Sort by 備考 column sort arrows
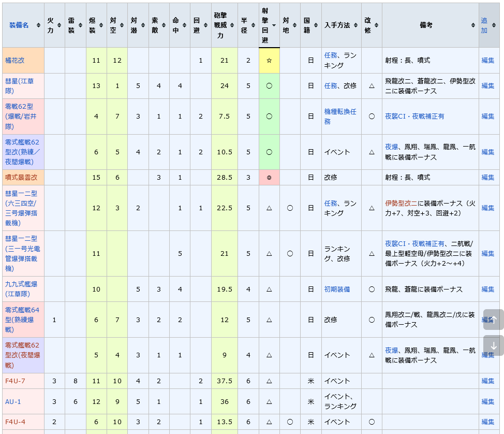Image resolution: width=504 pixels, height=434 pixels. [473, 25]
